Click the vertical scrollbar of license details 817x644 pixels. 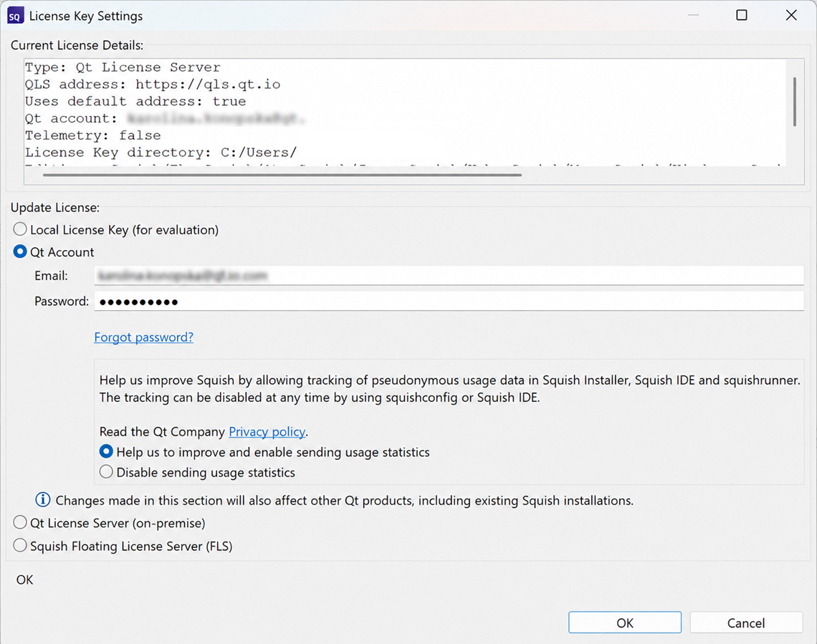click(794, 102)
